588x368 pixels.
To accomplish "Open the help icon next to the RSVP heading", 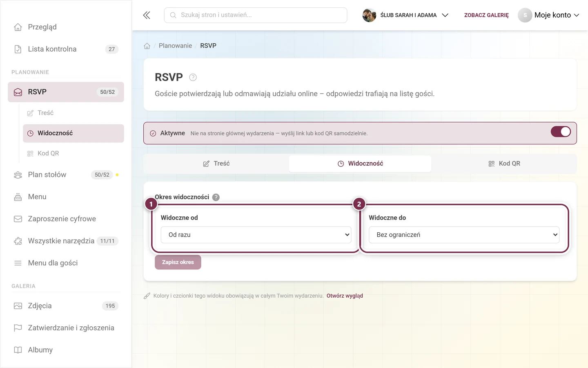I will pos(193,77).
